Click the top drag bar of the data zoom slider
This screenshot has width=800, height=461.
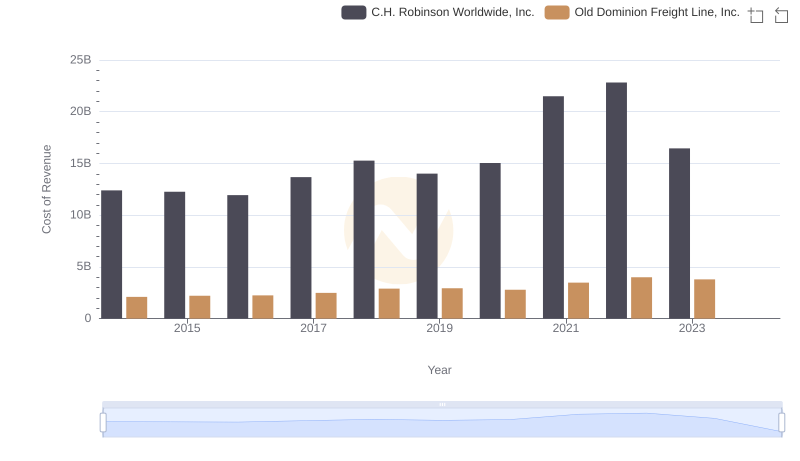pos(442,404)
